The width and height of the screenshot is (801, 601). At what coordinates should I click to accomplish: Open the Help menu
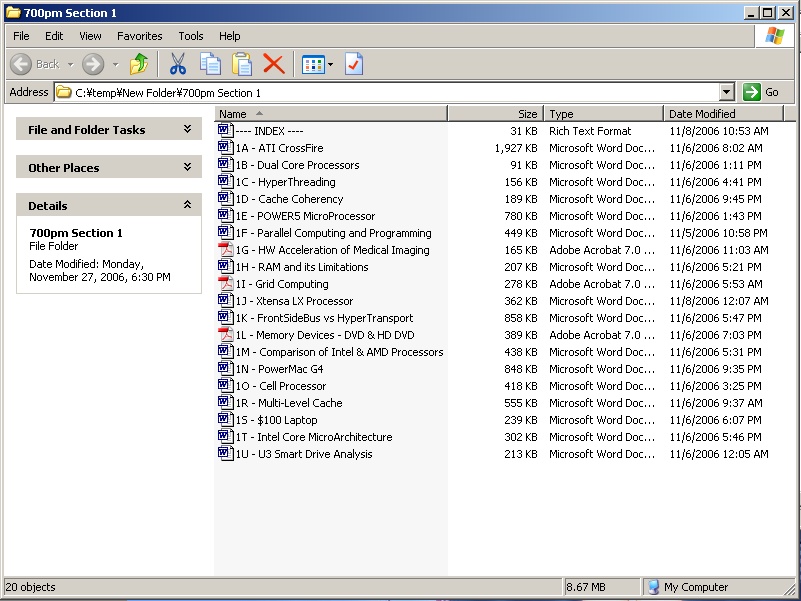click(x=229, y=36)
